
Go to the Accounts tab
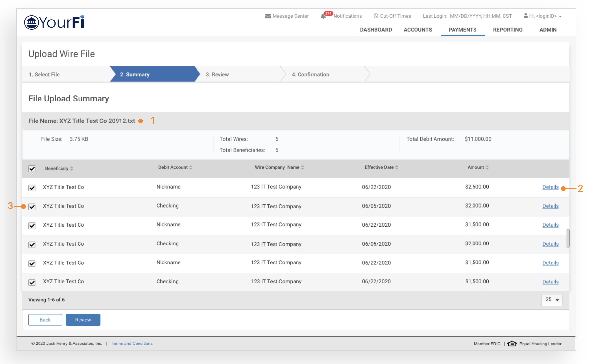(418, 30)
